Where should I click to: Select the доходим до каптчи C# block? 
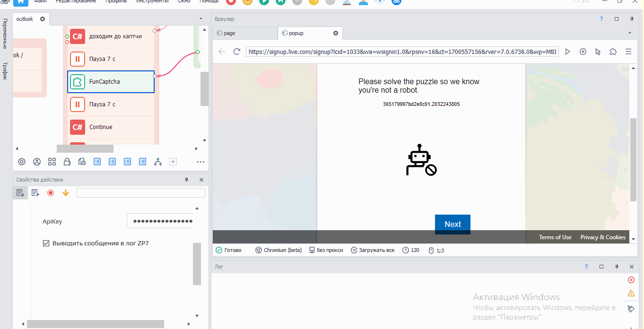coord(111,36)
